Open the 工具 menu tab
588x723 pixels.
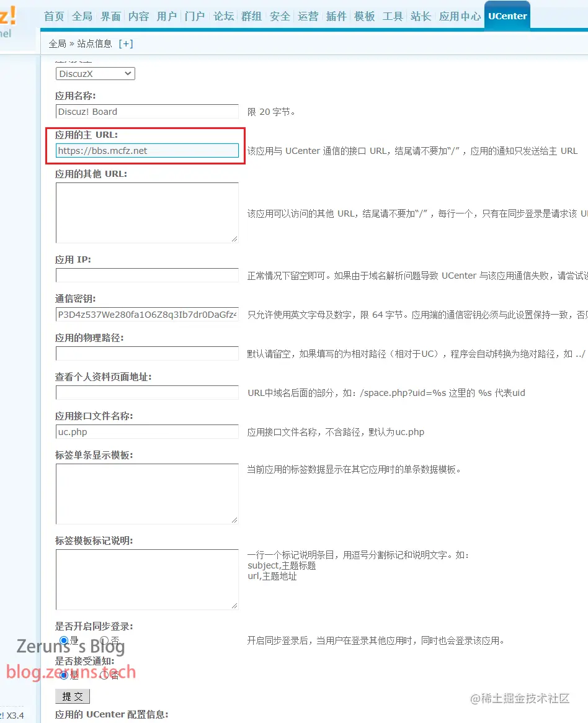(393, 16)
